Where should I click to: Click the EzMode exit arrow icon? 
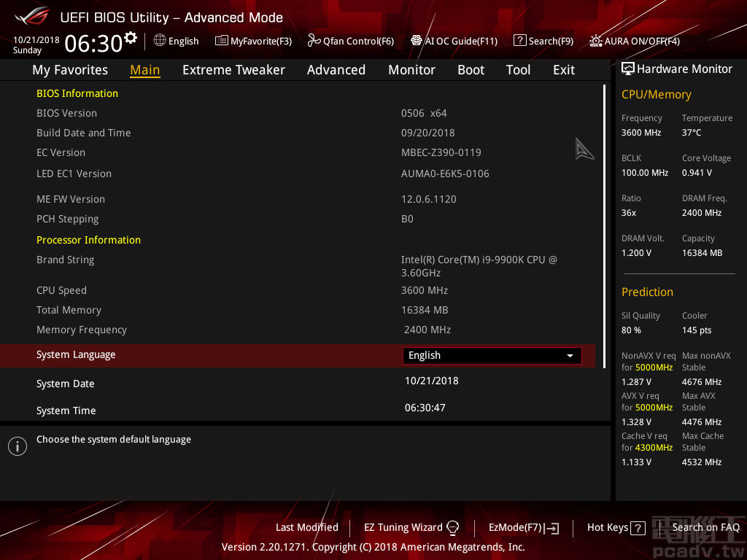[x=552, y=528]
